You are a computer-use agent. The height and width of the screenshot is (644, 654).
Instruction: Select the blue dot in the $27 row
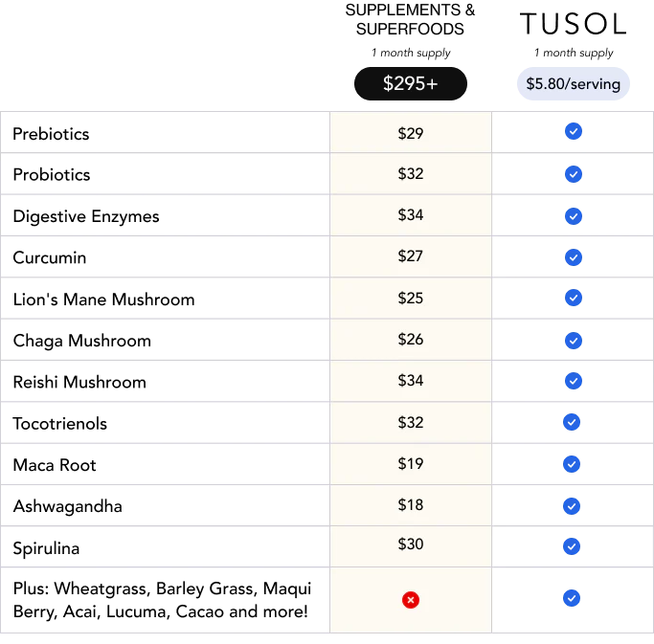(573, 256)
